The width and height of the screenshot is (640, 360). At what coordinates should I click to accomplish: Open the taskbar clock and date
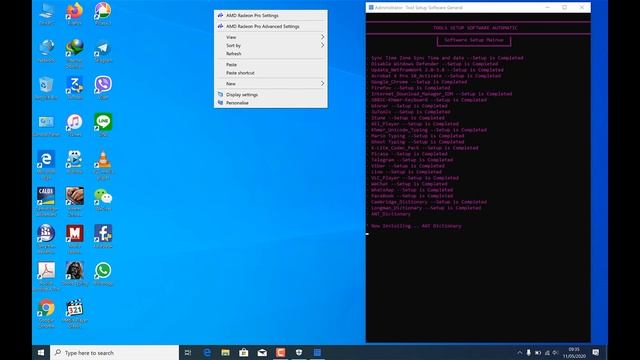[x=574, y=353]
